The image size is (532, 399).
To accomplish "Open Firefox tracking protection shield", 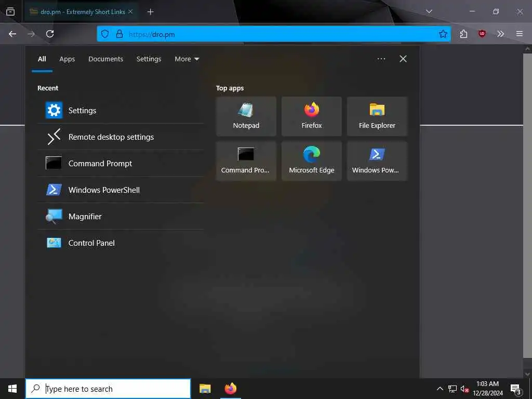I will coord(105,34).
